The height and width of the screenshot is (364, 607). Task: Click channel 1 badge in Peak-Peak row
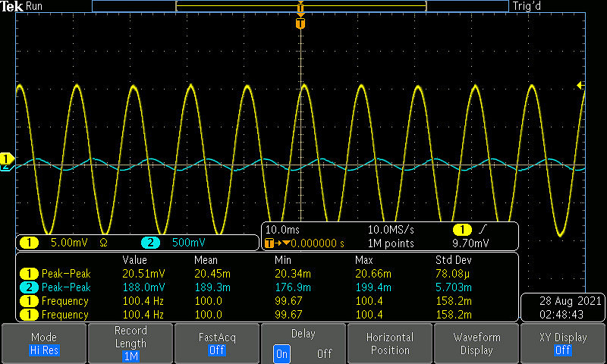point(29,274)
